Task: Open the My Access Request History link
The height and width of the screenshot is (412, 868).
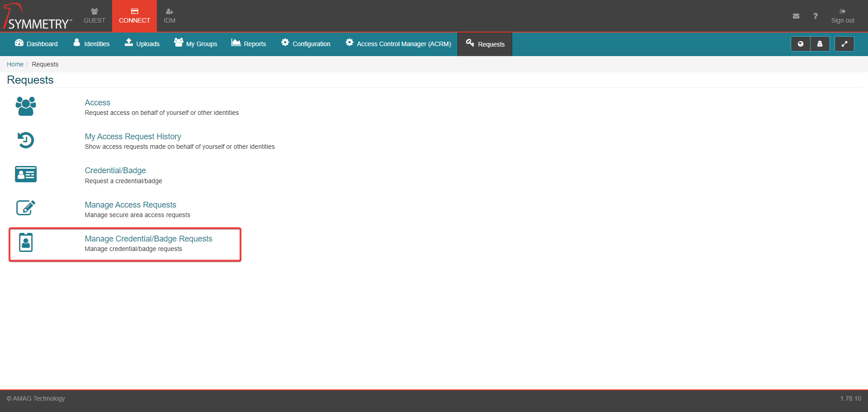Action: tap(133, 137)
